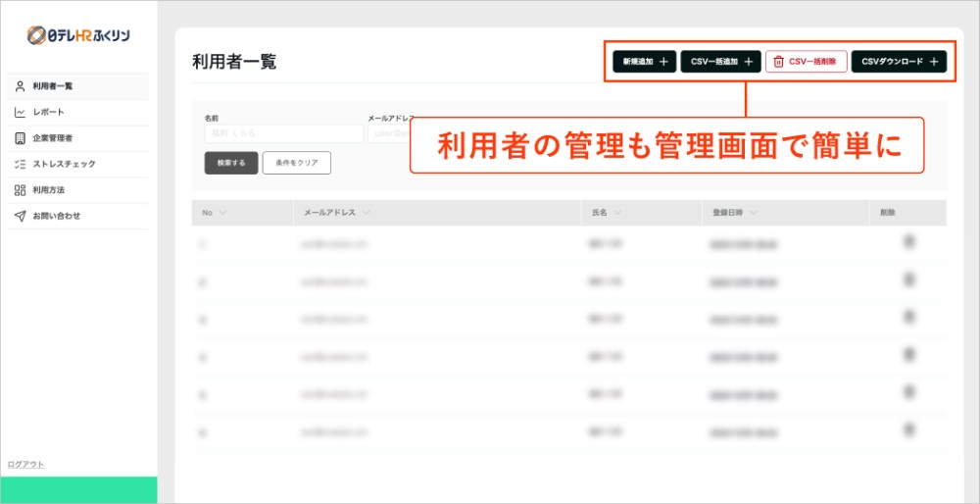Click the CSV一括削除 button
The width and height of the screenshot is (980, 504).
[807, 62]
